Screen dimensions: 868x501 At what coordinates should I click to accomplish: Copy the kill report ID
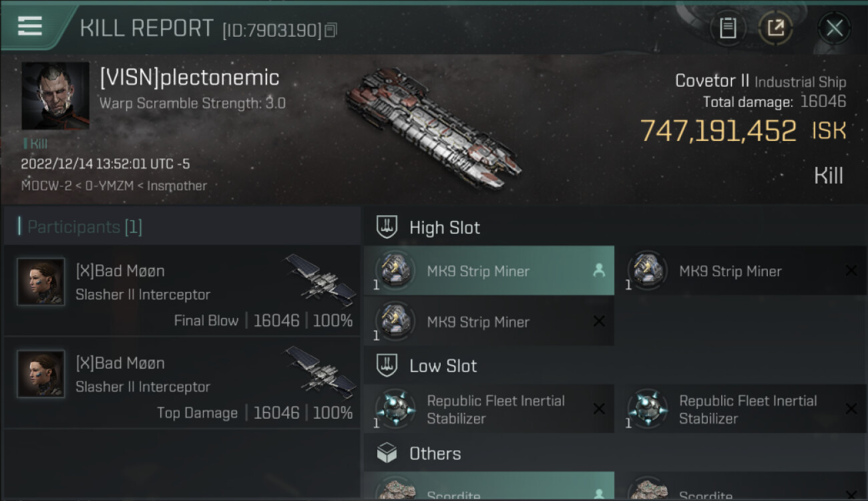(x=331, y=30)
